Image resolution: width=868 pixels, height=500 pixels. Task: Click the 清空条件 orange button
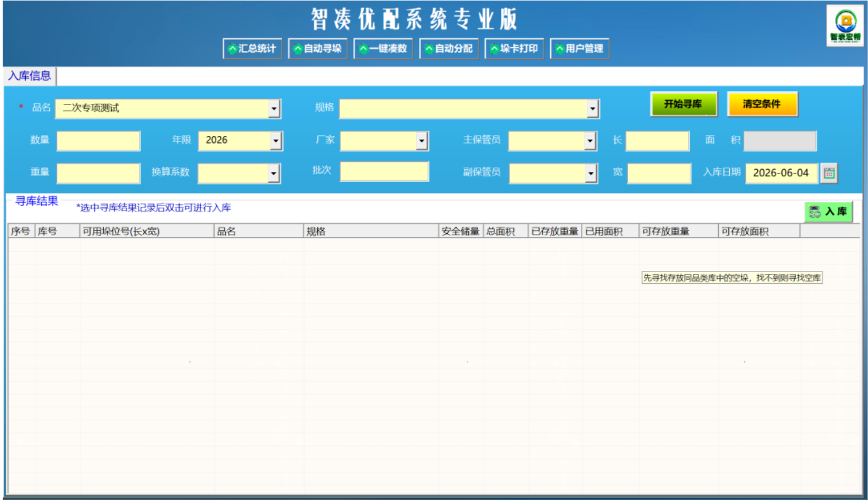pyautogui.click(x=762, y=104)
